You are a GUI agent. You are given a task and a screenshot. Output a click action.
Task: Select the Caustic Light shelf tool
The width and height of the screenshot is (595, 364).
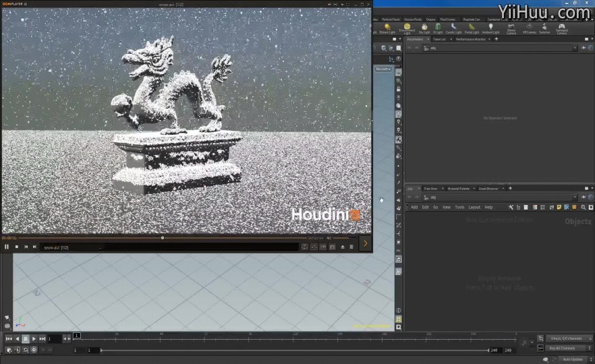coord(453,29)
